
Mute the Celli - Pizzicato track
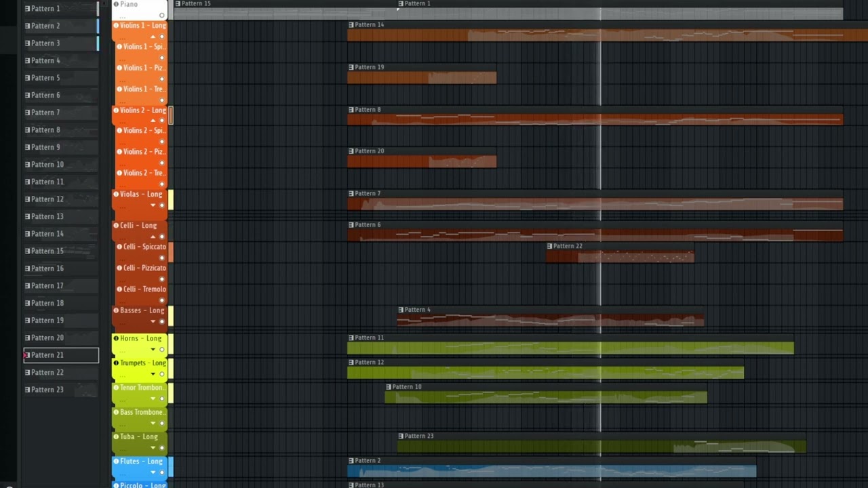pyautogui.click(x=161, y=279)
